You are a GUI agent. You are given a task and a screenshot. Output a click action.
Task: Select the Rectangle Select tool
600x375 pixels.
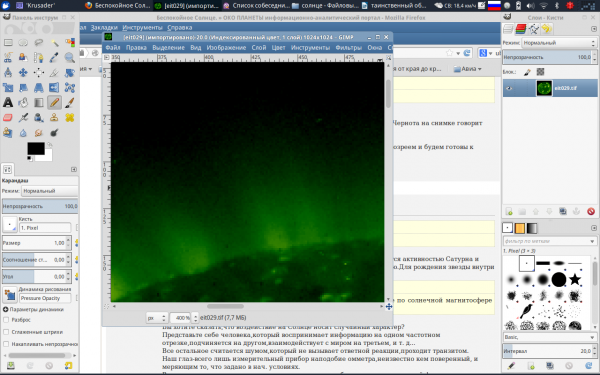pos(8,42)
